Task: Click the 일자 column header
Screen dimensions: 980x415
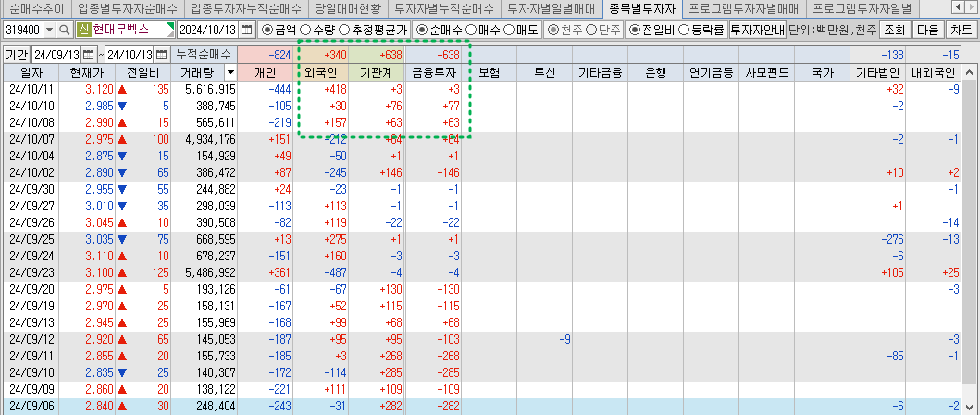Action: click(31, 72)
